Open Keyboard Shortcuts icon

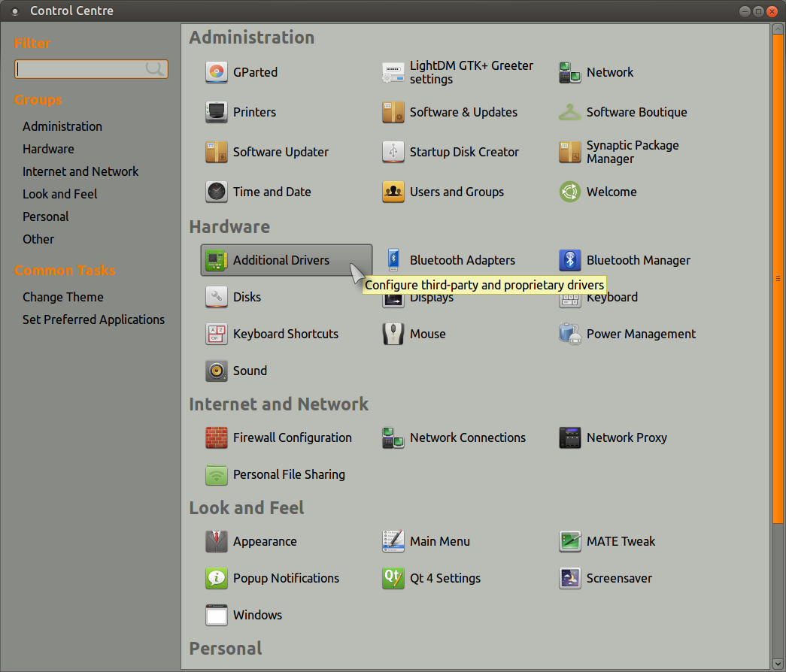pyautogui.click(x=216, y=334)
